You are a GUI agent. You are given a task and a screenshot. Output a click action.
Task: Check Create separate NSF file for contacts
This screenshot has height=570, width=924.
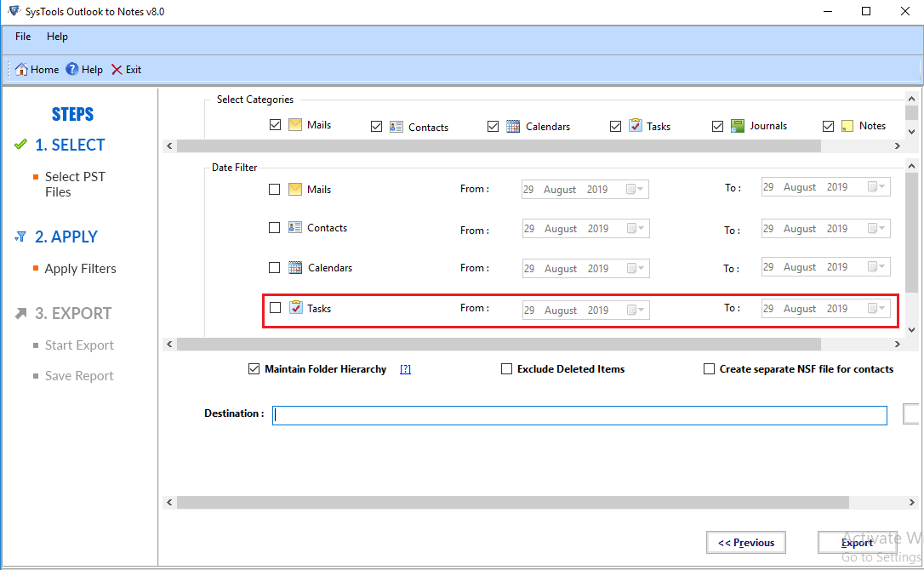tap(710, 369)
